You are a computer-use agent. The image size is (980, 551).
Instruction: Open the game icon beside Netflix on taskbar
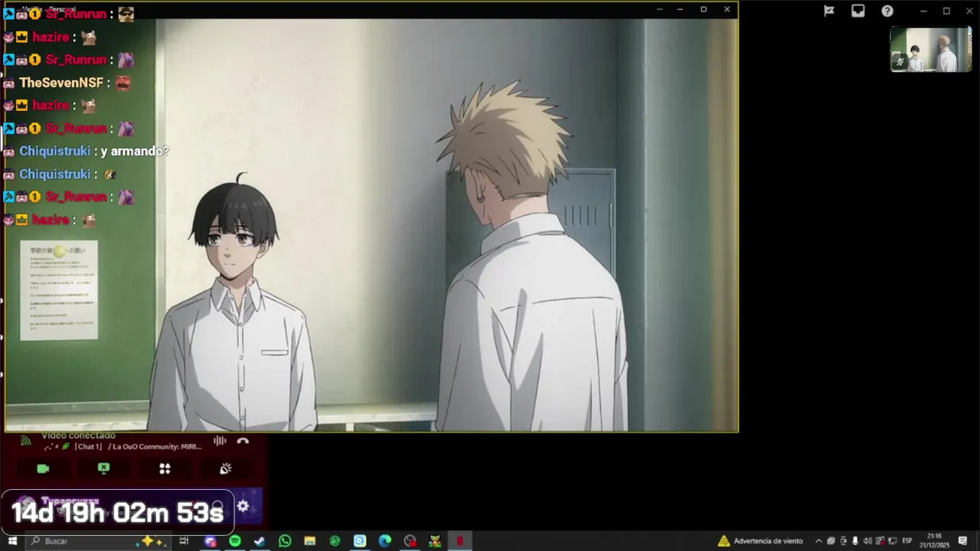point(435,541)
